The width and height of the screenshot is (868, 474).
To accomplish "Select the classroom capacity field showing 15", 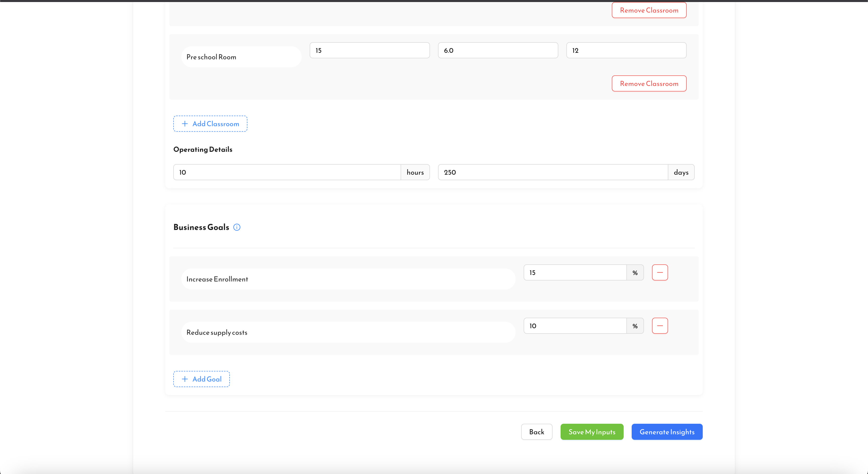I will [369, 50].
